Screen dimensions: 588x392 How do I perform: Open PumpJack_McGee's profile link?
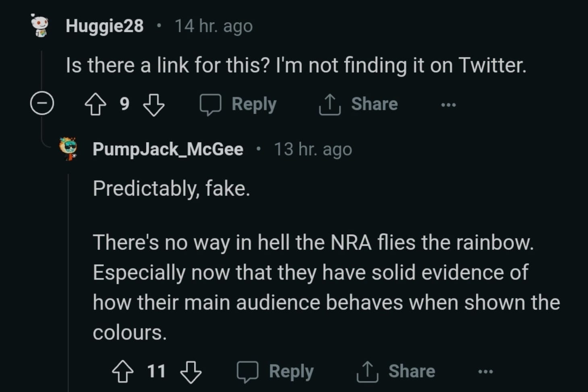click(168, 148)
